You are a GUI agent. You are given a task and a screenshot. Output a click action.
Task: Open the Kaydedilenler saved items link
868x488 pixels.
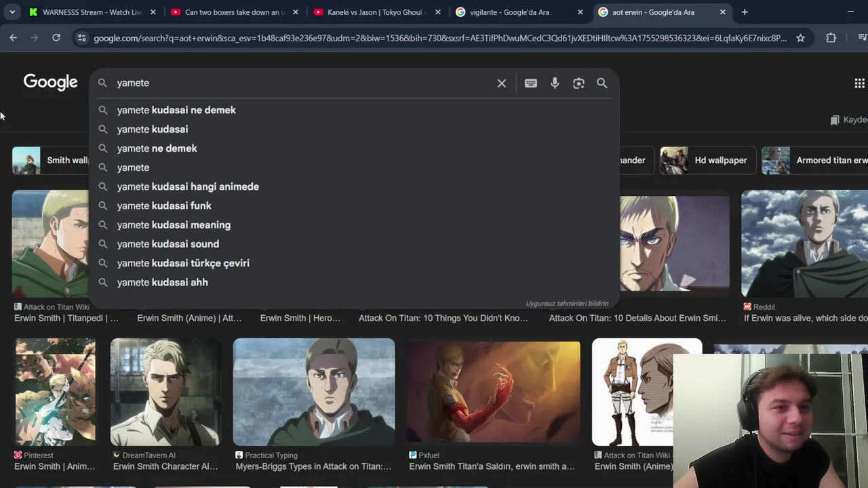pos(848,119)
